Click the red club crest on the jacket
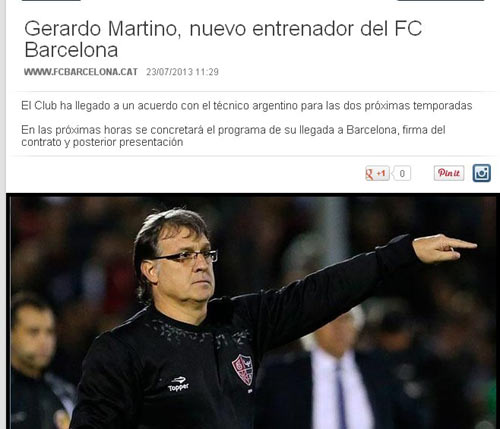Viewport: 500px width, 429px height. coord(243,369)
